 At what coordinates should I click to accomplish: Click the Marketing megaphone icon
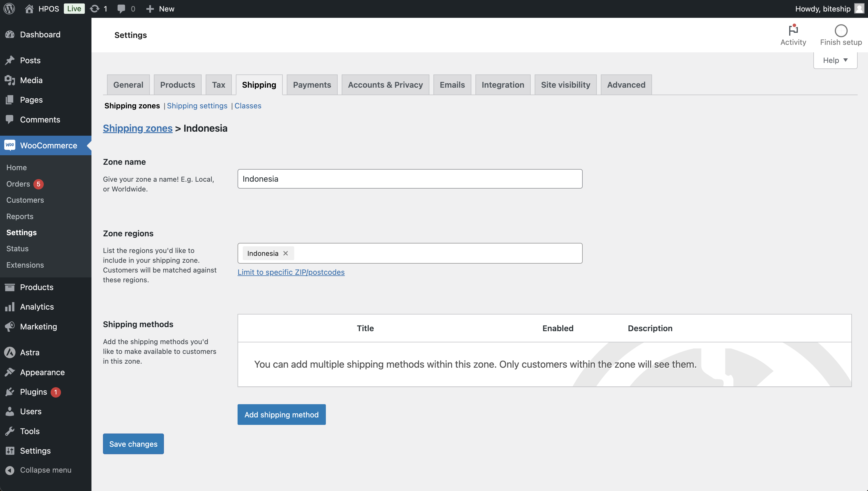coord(10,327)
